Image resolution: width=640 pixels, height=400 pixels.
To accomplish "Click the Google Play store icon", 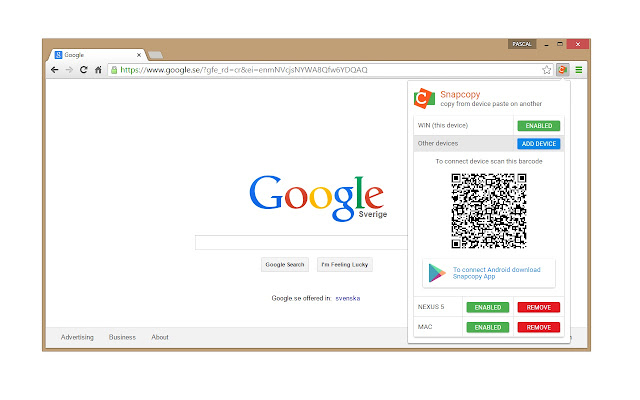I will coord(437,273).
